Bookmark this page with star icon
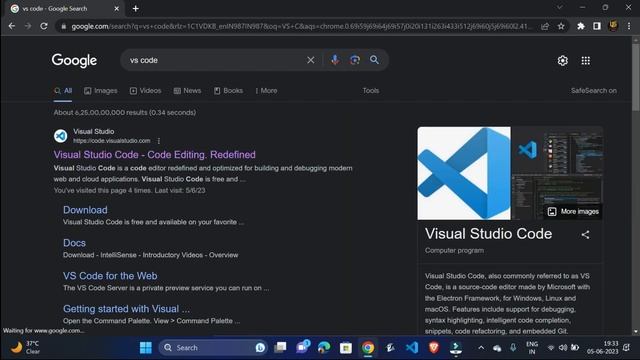The height and width of the screenshot is (360, 640). pos(561,26)
